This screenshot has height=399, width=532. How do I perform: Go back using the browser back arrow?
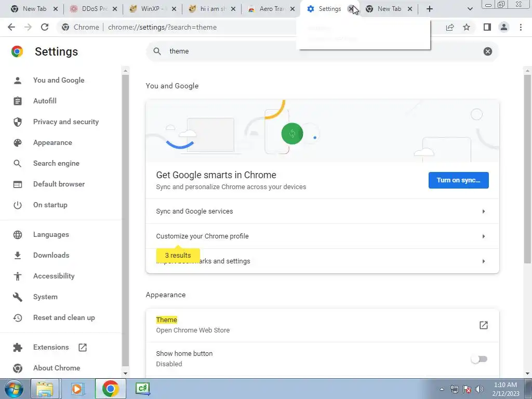click(11, 27)
